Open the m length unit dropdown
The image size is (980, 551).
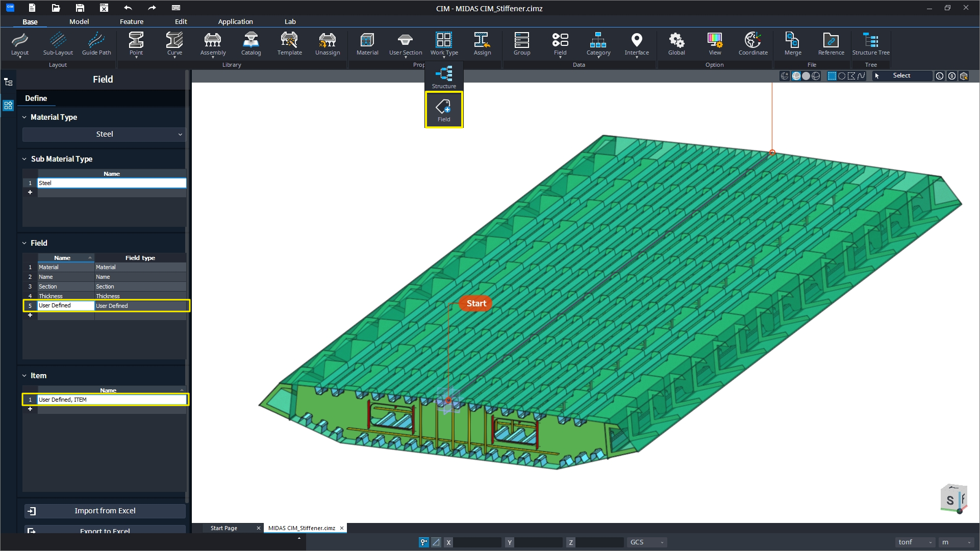[x=957, y=542]
